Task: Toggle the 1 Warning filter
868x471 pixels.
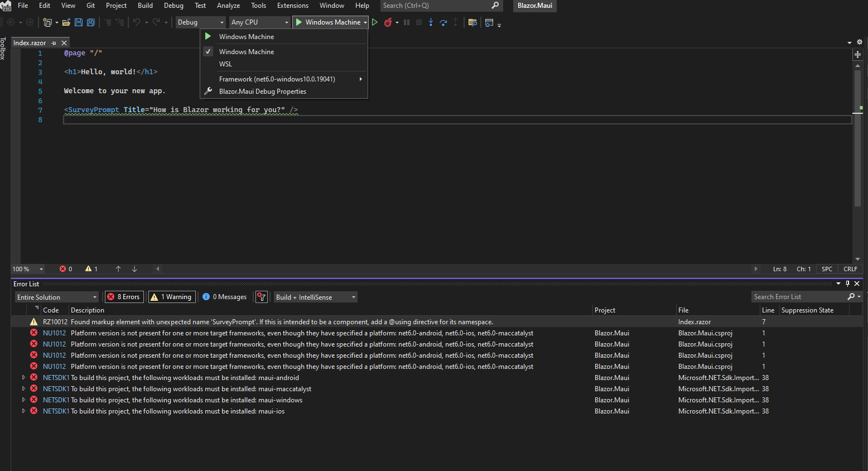Action: click(x=171, y=296)
